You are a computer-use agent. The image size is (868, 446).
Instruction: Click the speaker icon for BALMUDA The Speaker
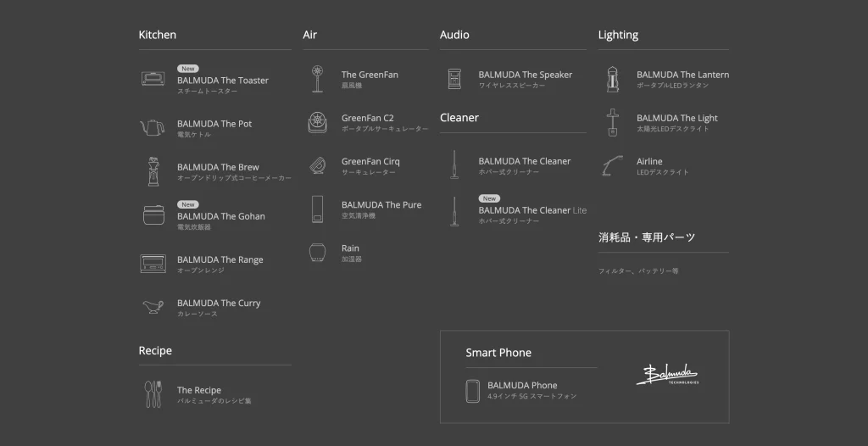(x=454, y=79)
